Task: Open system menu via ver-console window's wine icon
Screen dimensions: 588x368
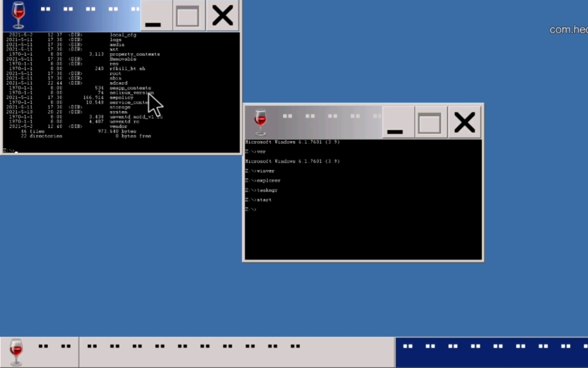Action: pos(261,122)
